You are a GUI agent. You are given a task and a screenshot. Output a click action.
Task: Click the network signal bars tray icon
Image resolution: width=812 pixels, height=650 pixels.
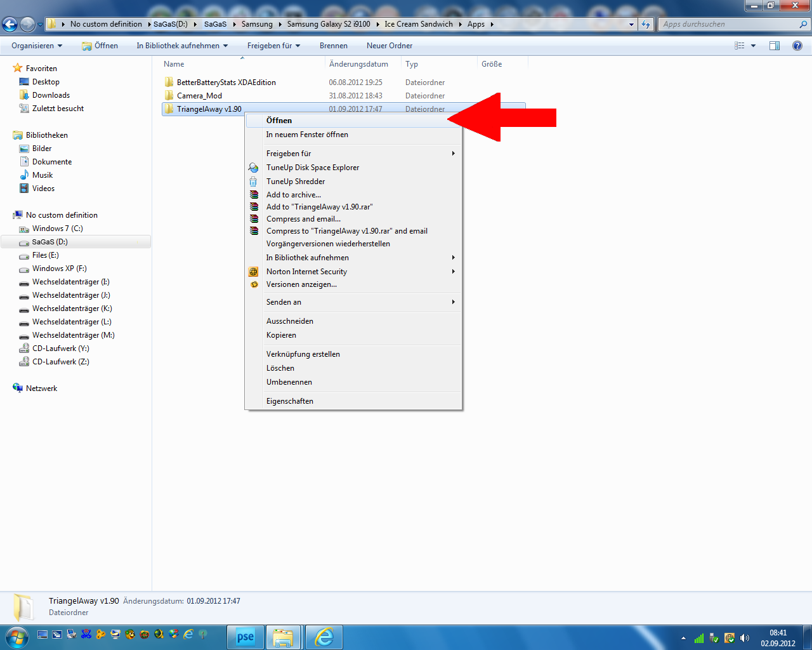699,638
